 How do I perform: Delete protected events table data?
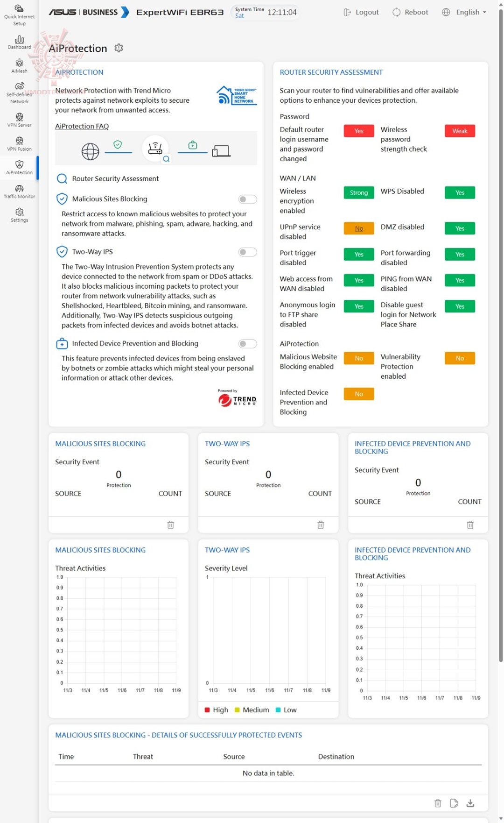click(x=438, y=803)
